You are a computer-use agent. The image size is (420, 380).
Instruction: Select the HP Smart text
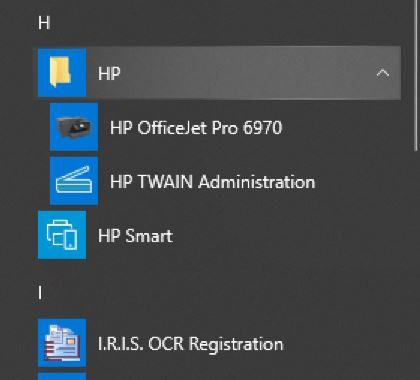135,236
